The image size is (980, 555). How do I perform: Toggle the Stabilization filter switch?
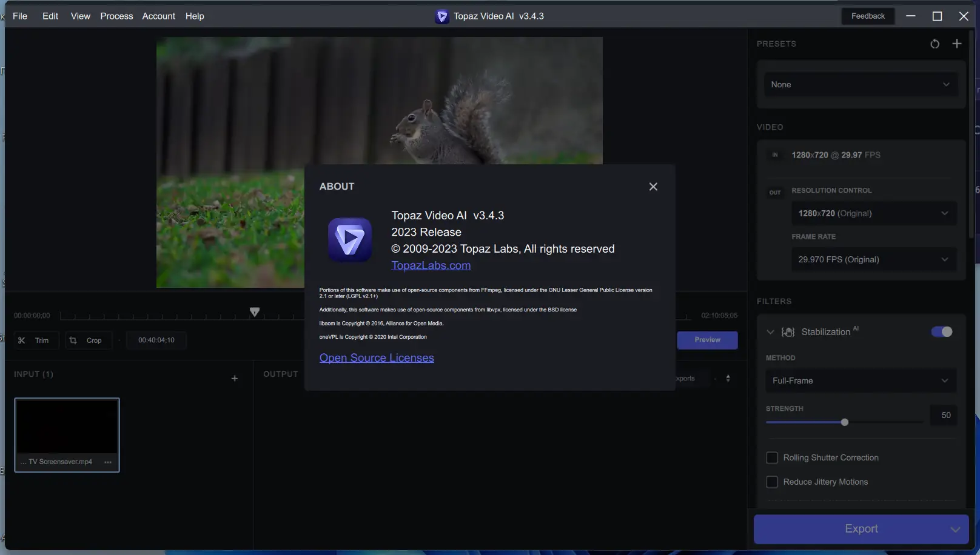point(942,331)
